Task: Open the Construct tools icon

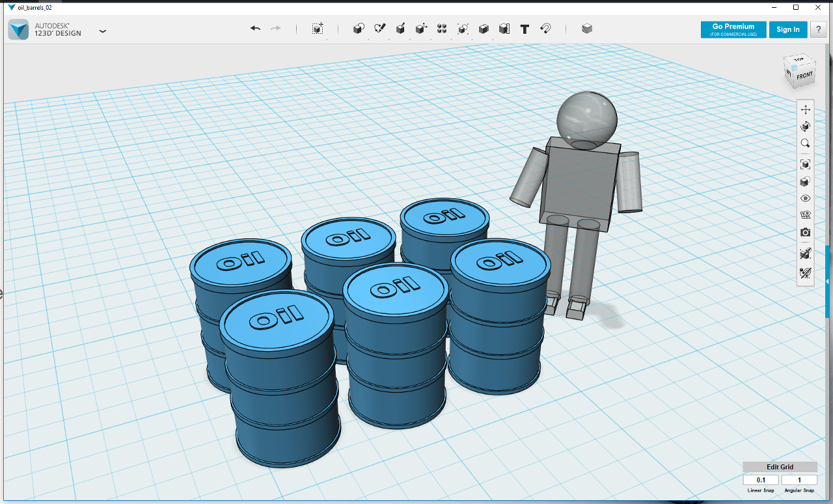Action: [x=400, y=29]
